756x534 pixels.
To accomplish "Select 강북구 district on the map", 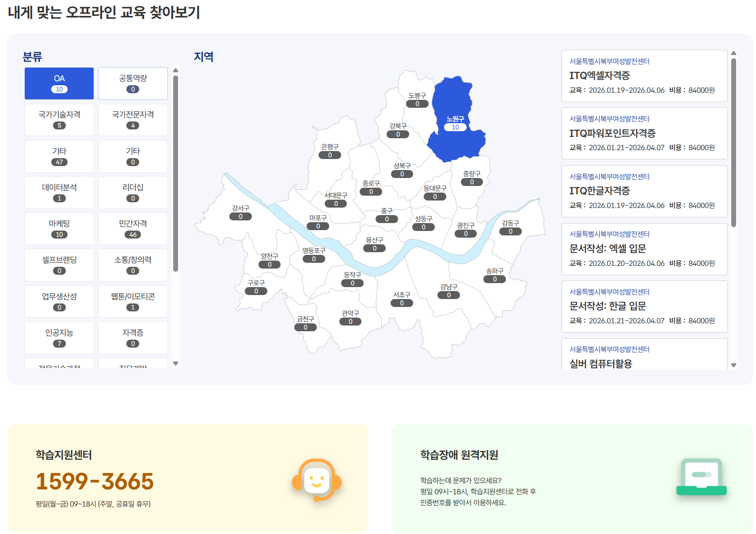I will pyautogui.click(x=398, y=130).
